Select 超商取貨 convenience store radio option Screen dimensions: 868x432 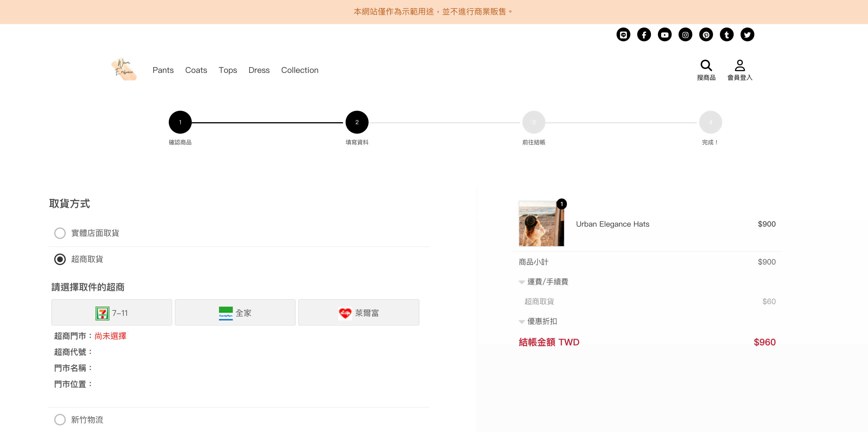[x=60, y=259]
